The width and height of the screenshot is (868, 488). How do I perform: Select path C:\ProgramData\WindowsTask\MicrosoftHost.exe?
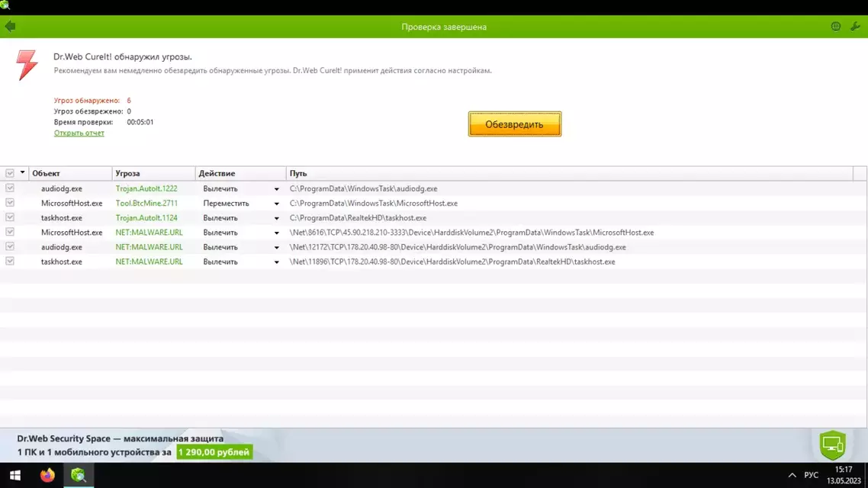pos(373,203)
